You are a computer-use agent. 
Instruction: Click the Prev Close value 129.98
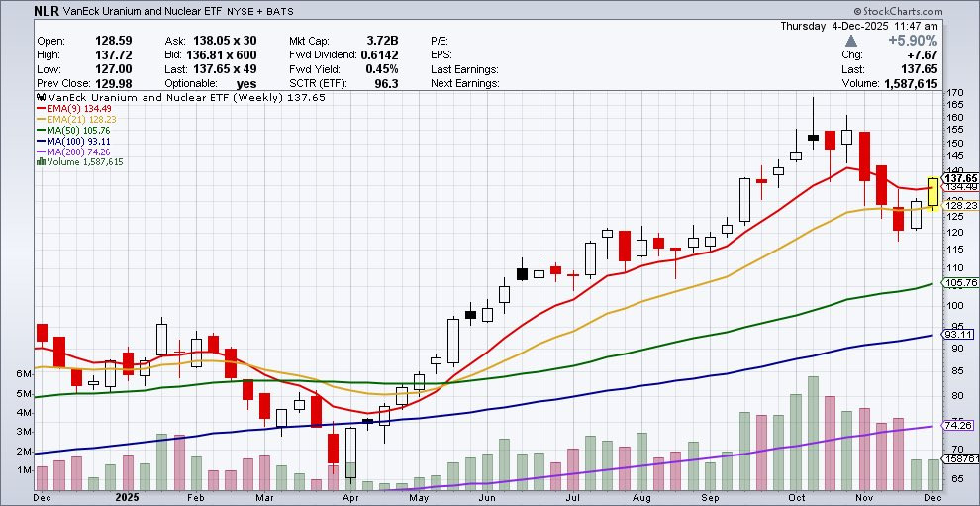(x=113, y=83)
